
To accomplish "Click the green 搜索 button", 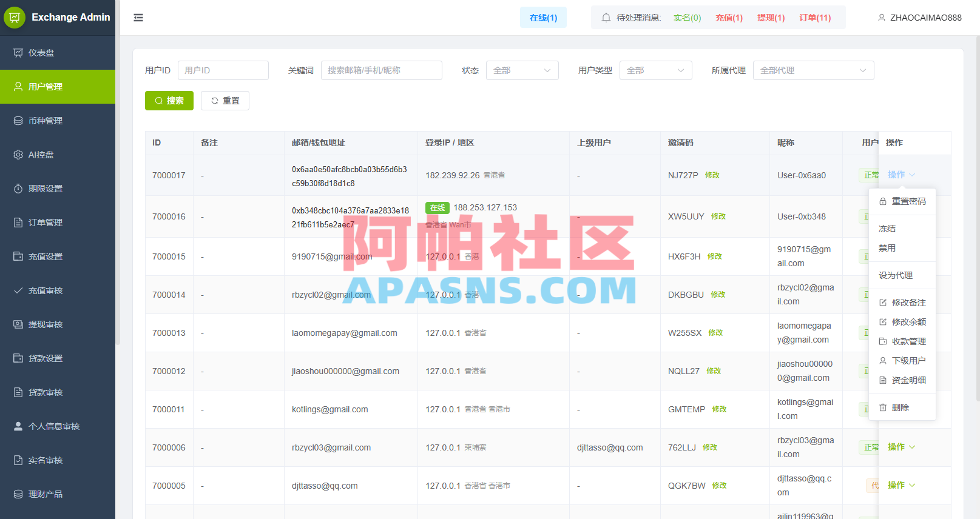I will click(169, 101).
